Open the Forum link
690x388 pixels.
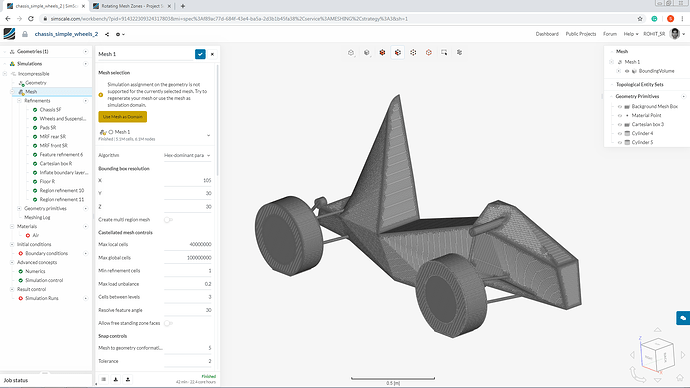pyautogui.click(x=610, y=34)
